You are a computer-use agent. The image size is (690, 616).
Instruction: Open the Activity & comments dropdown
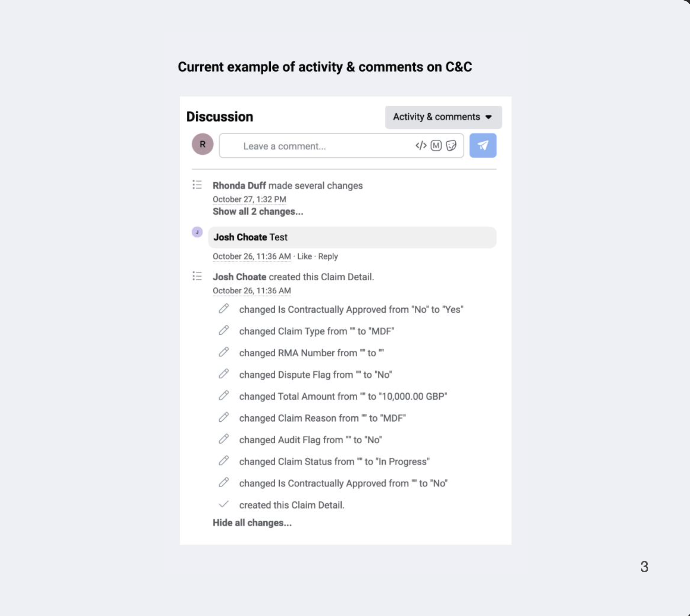[x=443, y=117]
